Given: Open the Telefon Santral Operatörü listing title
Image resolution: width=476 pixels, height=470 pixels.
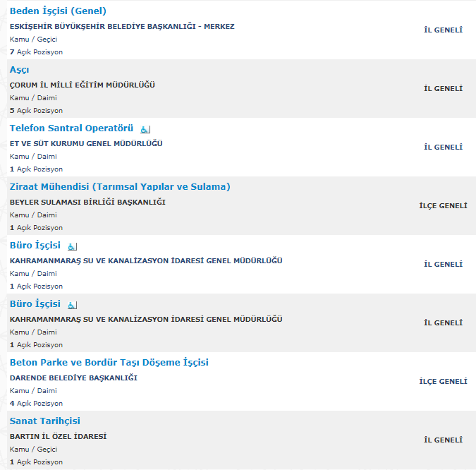Looking at the screenshot, I should [71, 128].
